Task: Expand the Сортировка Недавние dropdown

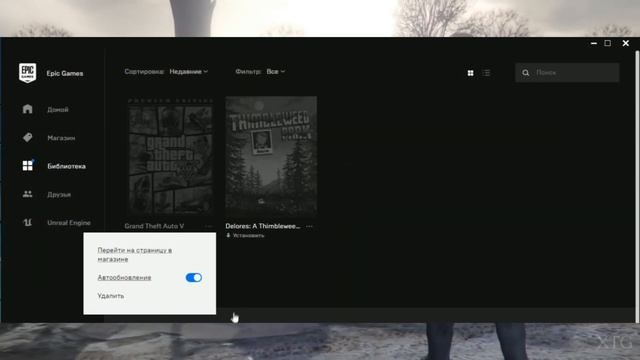Action: coord(189,71)
